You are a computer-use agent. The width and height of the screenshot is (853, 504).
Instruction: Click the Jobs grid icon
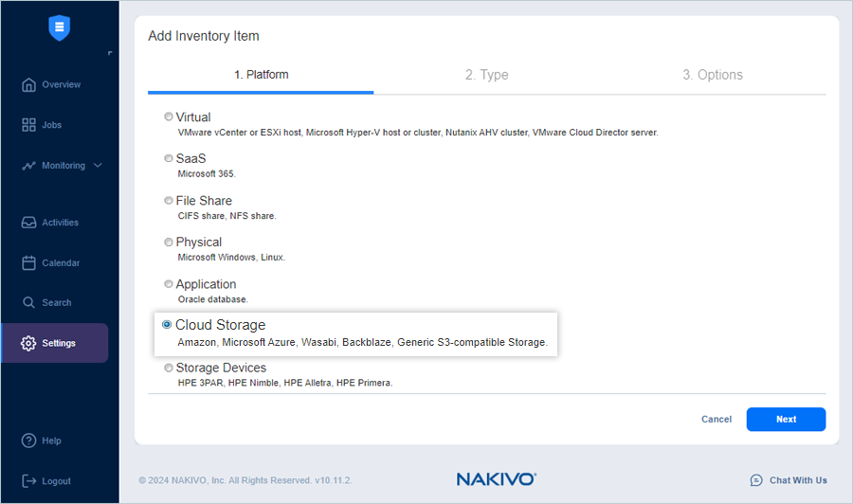(x=28, y=125)
